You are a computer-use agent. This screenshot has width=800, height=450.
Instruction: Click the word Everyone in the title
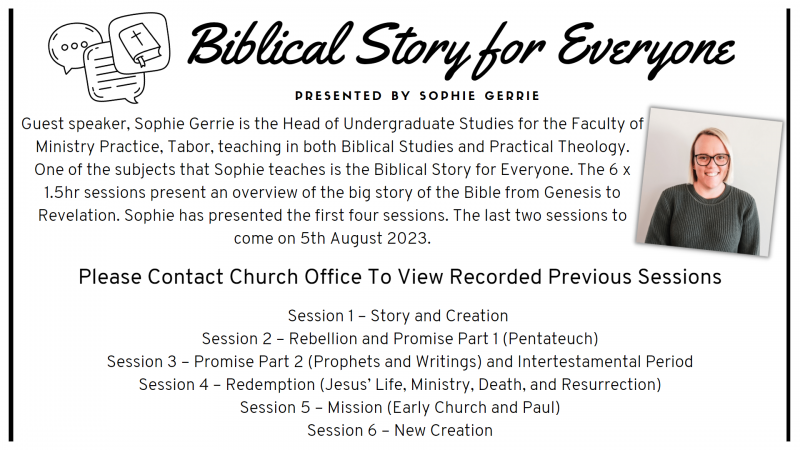pos(647,51)
